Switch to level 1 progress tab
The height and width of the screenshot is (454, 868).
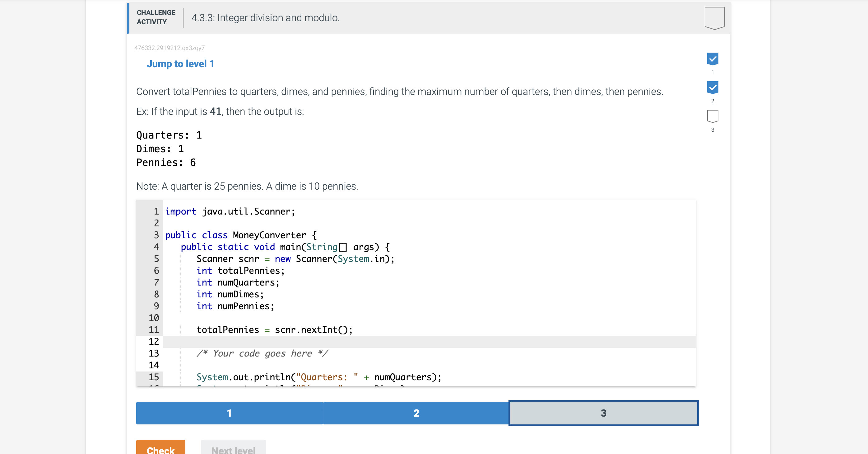229,413
